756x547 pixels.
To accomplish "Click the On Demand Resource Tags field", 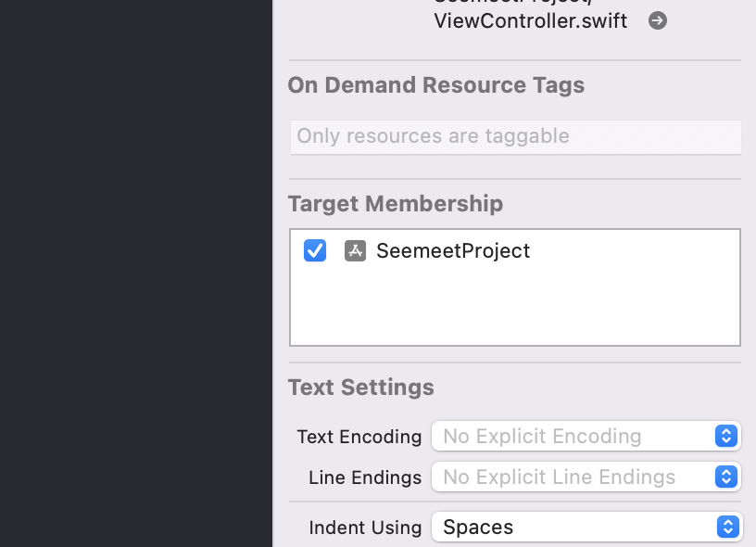I will pos(515,136).
